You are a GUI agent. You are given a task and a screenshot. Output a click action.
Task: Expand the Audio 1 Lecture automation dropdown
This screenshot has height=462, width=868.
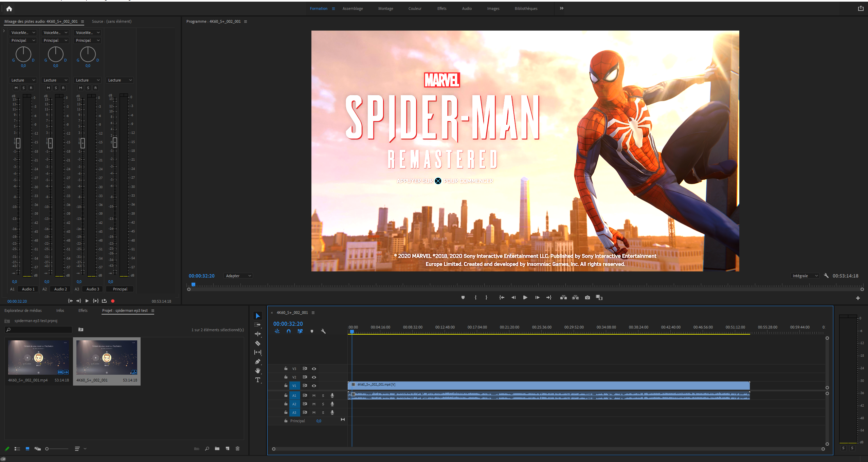click(x=23, y=80)
